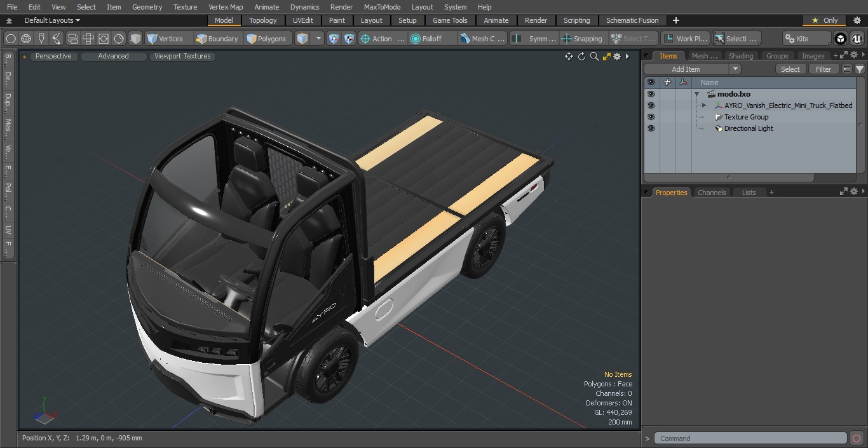
Task: Add a new layout tab with plus icon
Action: [x=675, y=20]
